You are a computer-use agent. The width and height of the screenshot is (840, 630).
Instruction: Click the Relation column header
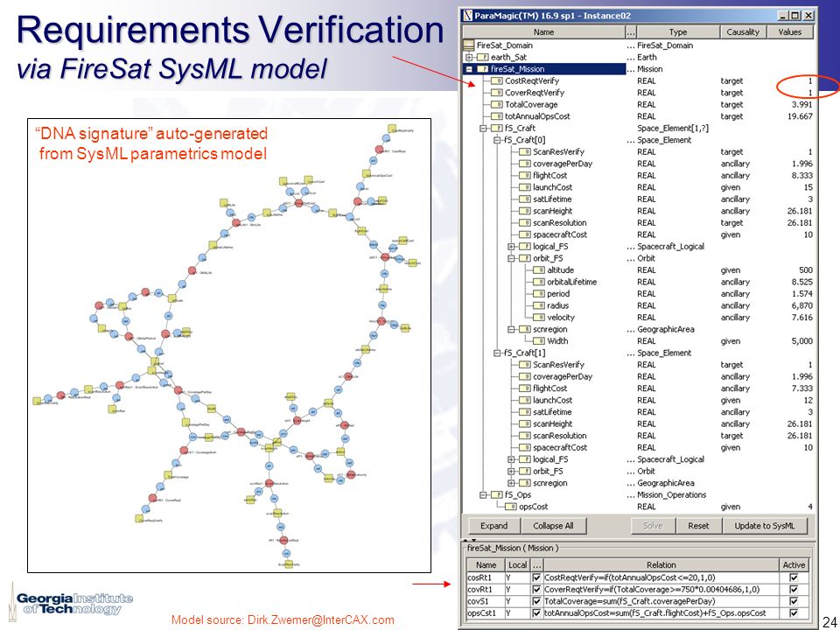coord(661,564)
